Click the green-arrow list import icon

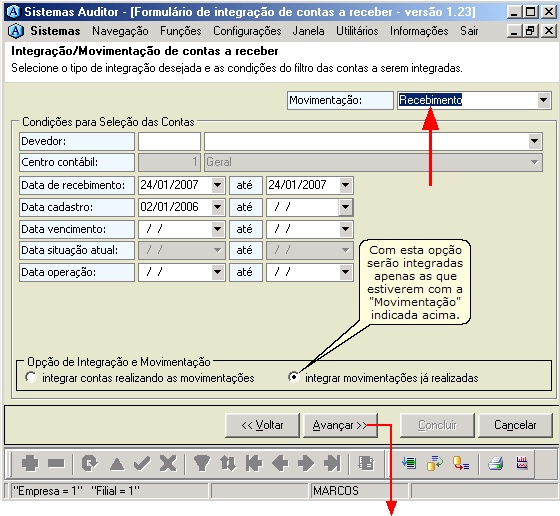pyautogui.click(x=409, y=463)
